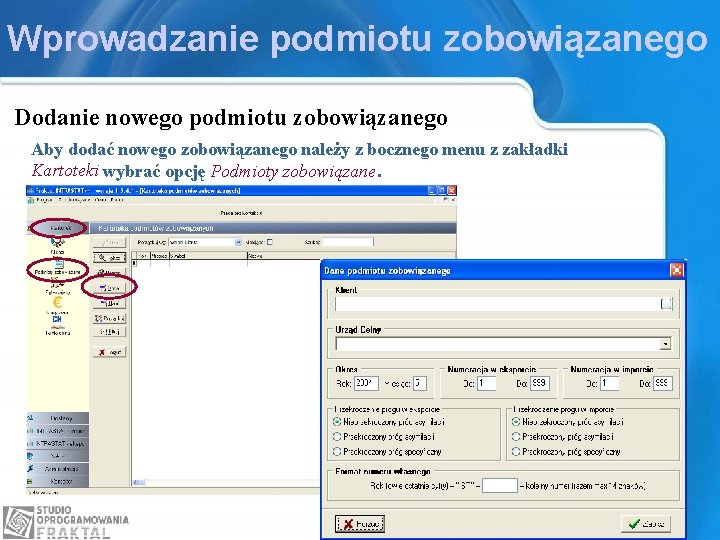Viewport: 720px width, 540px height.
Task: Click the Symbol column header
Action: pyautogui.click(x=208, y=256)
